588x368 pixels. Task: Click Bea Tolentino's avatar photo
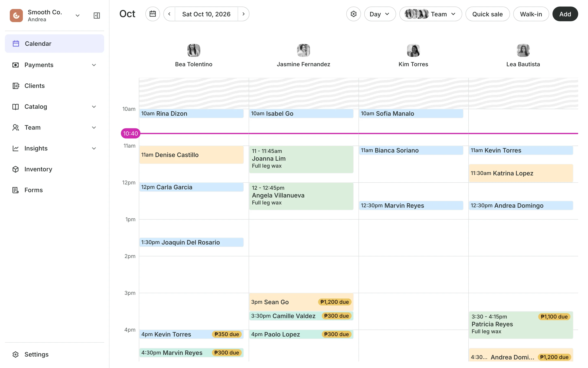tap(194, 50)
